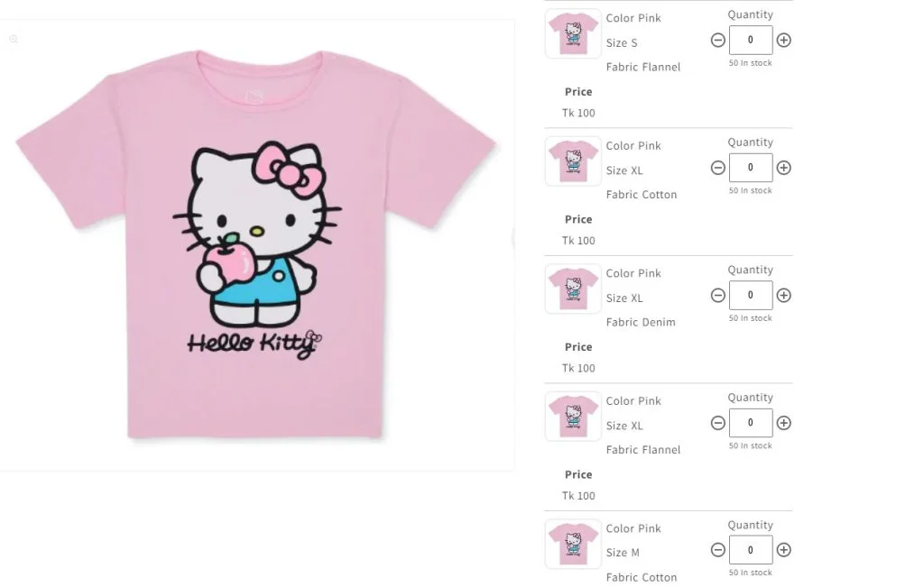Decrease quantity for Pink XL Cotton variant
The image size is (924, 587).
tap(717, 168)
